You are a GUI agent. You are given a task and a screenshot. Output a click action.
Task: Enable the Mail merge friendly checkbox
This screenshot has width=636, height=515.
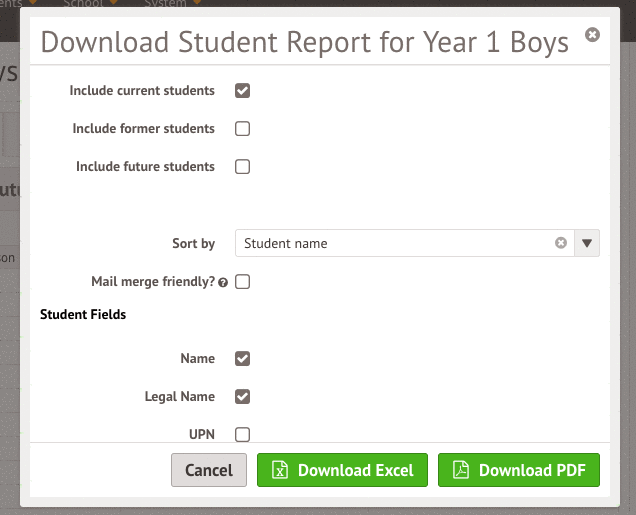point(242,282)
